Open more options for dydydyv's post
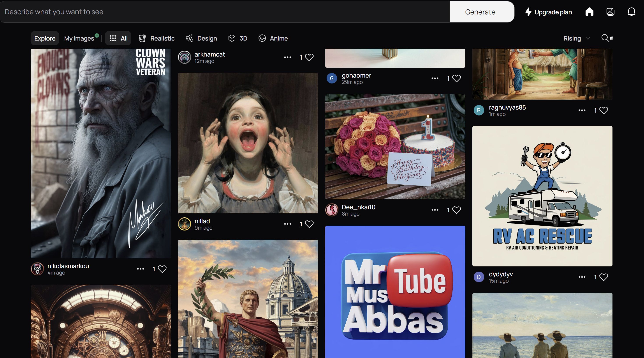 click(582, 277)
